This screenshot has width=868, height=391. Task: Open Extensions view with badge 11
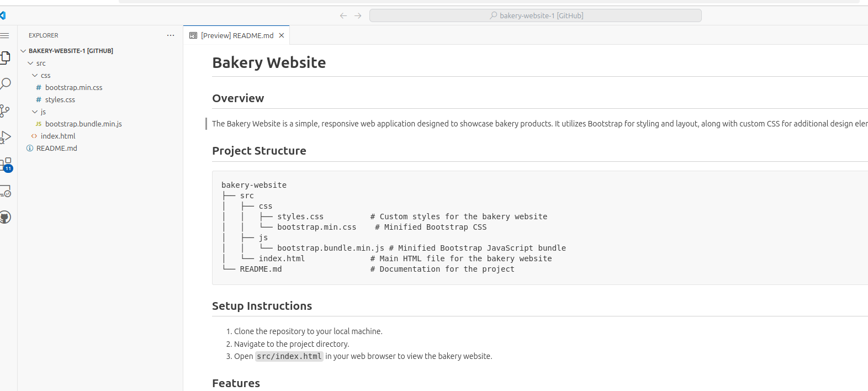pos(6,164)
